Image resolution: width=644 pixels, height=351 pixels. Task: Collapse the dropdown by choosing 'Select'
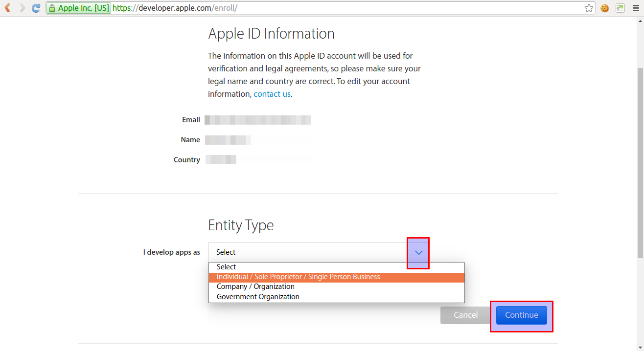[226, 266]
